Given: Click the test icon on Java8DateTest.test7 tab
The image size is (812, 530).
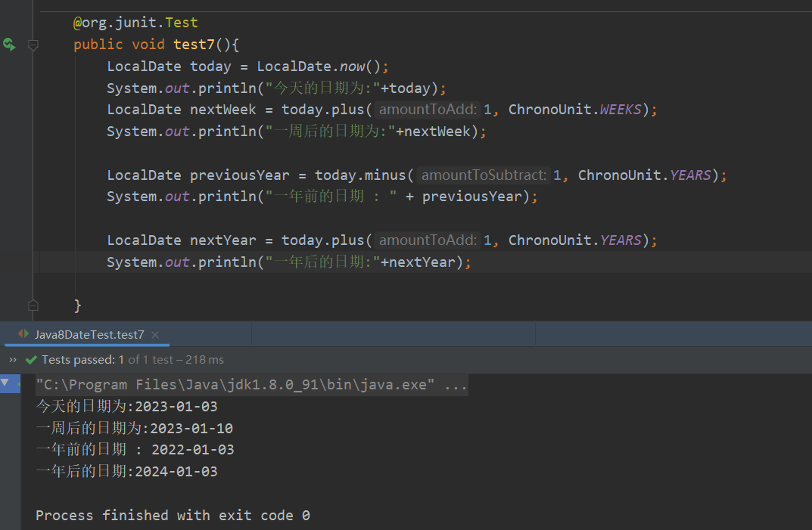Looking at the screenshot, I should (x=23, y=334).
